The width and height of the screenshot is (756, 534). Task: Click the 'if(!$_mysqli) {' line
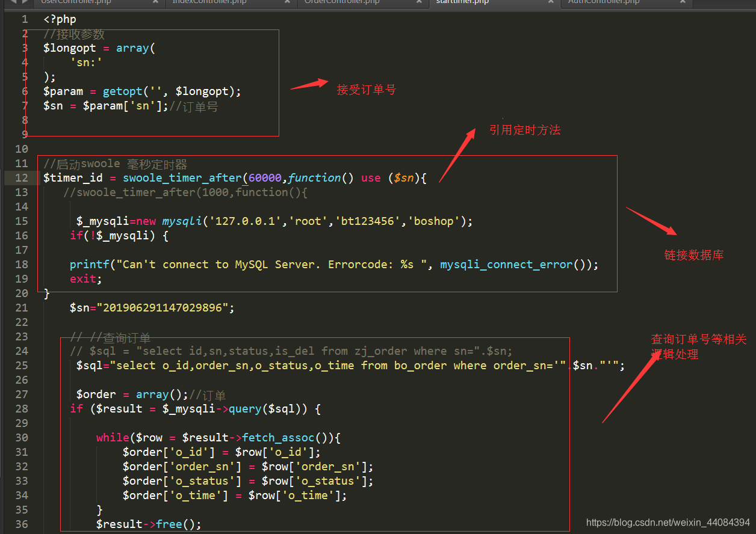[119, 236]
